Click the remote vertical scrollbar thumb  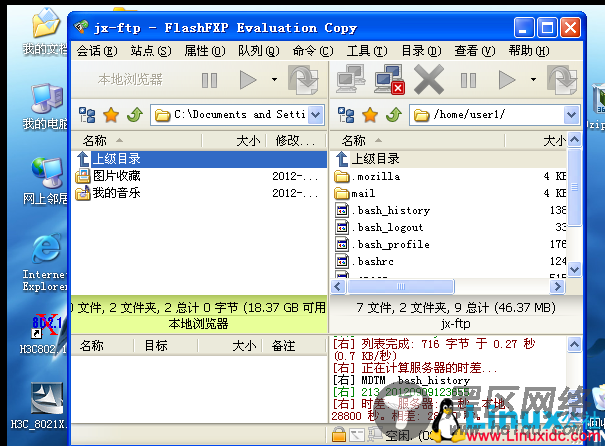[x=575, y=187]
